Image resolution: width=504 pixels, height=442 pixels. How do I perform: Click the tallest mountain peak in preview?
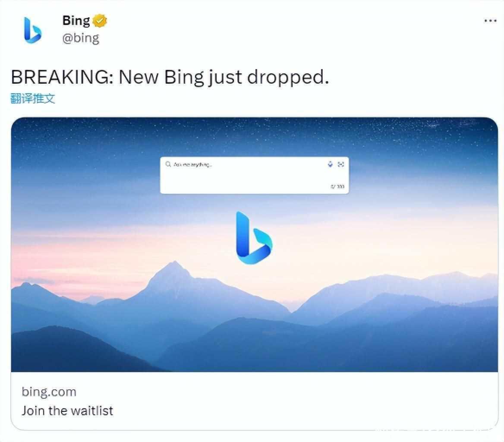tap(174, 265)
